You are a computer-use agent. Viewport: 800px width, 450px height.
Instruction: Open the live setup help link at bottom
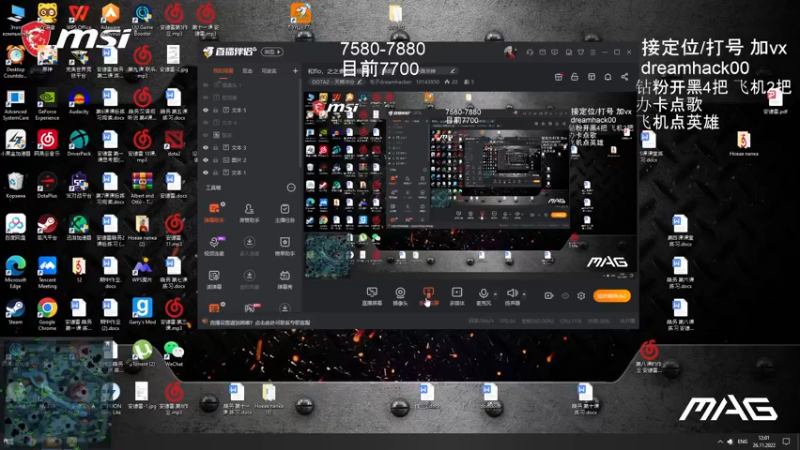pyautogui.click(x=260, y=322)
